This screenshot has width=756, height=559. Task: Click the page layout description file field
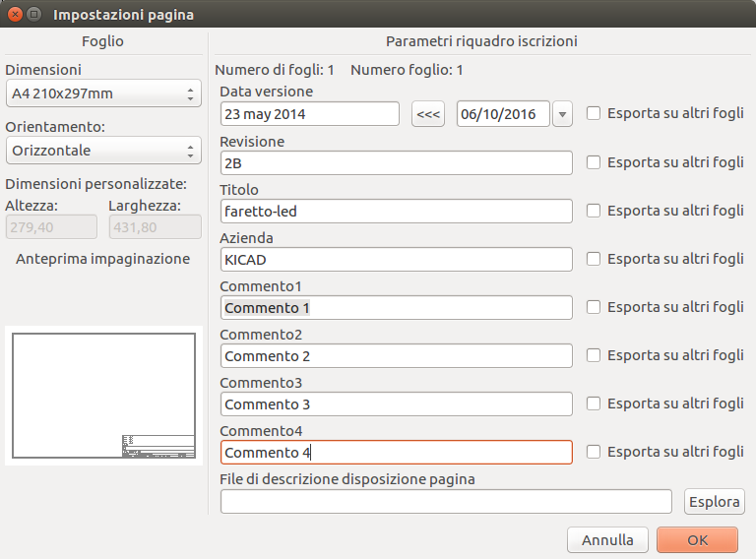coord(446,501)
